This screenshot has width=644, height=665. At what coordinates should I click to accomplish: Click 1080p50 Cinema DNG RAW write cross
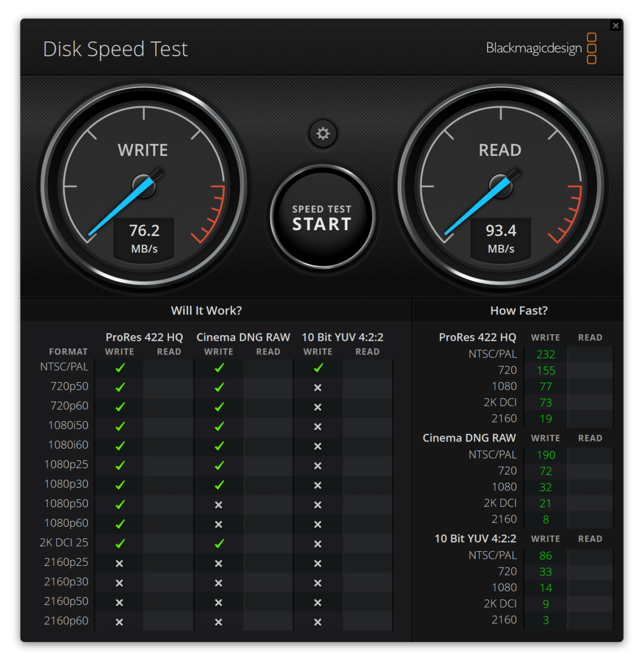[219, 505]
